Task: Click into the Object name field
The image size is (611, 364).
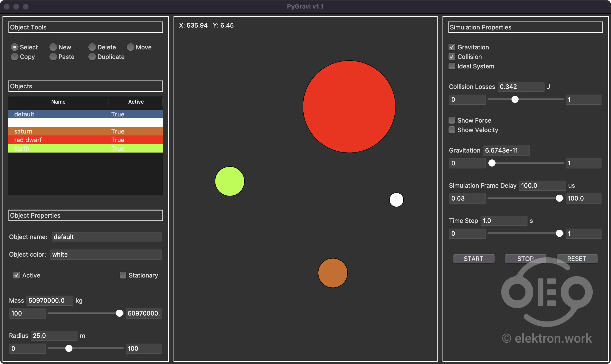Action: click(x=106, y=237)
